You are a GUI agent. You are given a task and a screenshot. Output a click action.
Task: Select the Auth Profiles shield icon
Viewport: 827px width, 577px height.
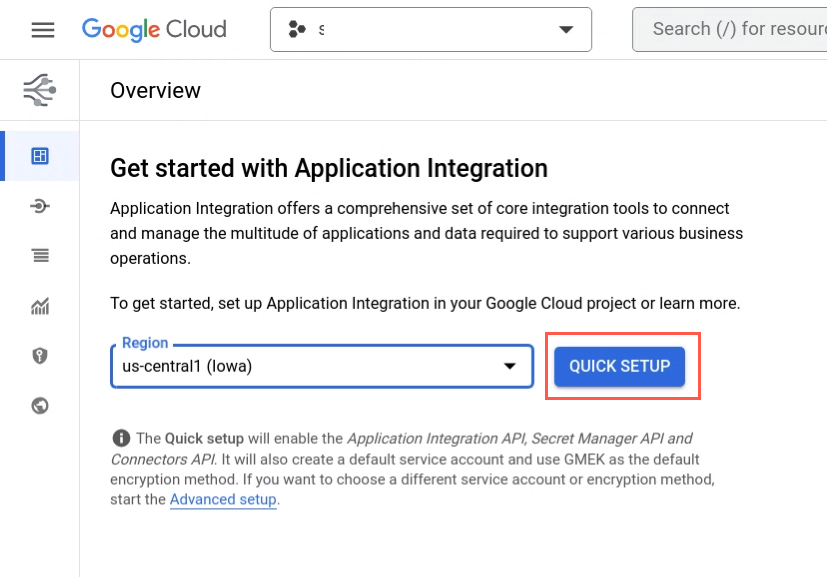[x=39, y=356]
